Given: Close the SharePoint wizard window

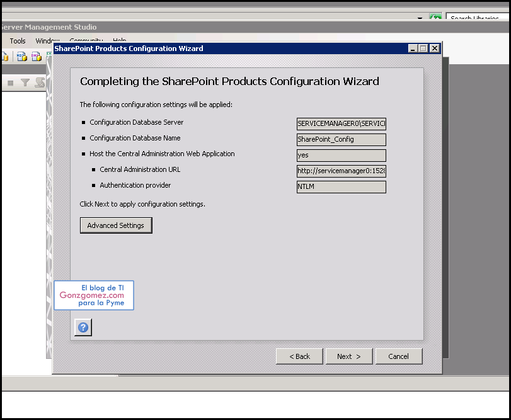Looking at the screenshot, I should point(434,48).
